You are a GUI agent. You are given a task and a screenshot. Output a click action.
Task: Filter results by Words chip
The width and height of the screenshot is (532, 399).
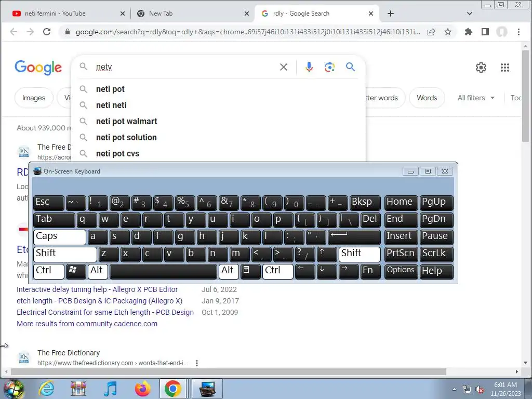[427, 98]
